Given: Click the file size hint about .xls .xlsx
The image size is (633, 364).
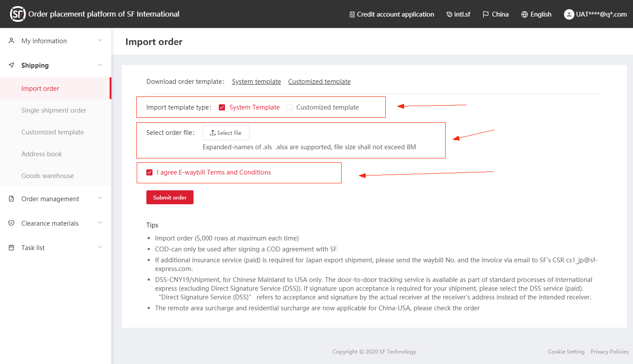Looking at the screenshot, I should click(309, 147).
